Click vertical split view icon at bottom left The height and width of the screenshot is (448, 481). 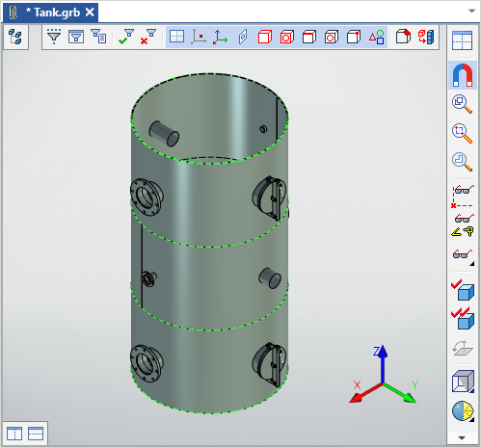pos(14,434)
